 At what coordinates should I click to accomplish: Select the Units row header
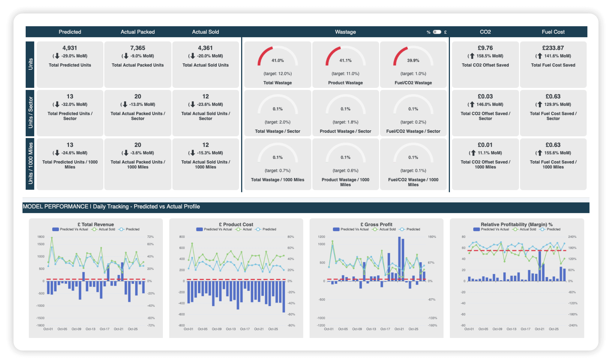30,64
